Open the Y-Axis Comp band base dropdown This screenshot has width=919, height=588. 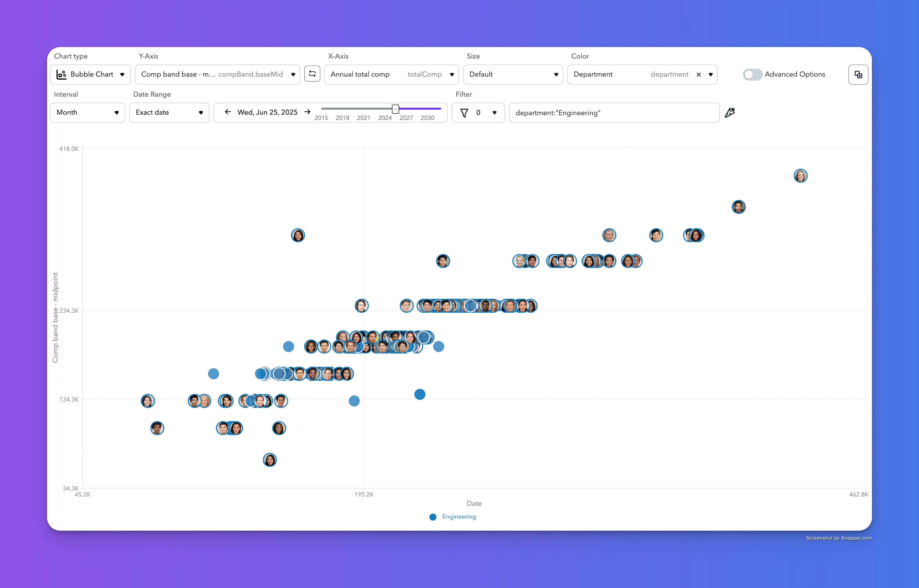click(x=217, y=74)
